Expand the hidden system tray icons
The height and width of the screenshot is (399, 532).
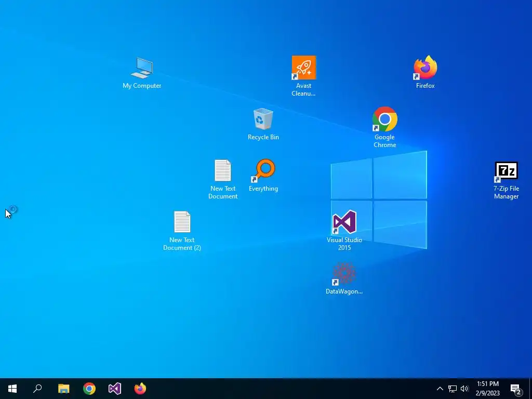tap(440, 389)
